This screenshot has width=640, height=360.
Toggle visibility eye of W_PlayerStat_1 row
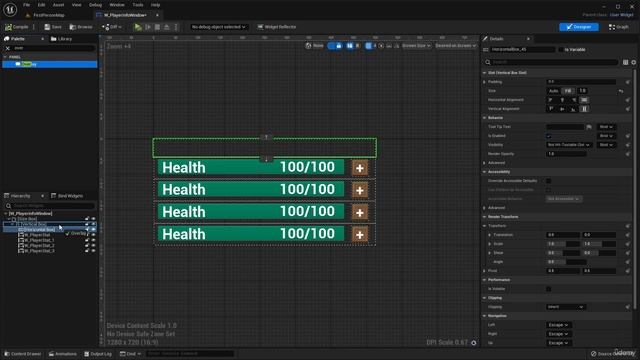coord(93,240)
